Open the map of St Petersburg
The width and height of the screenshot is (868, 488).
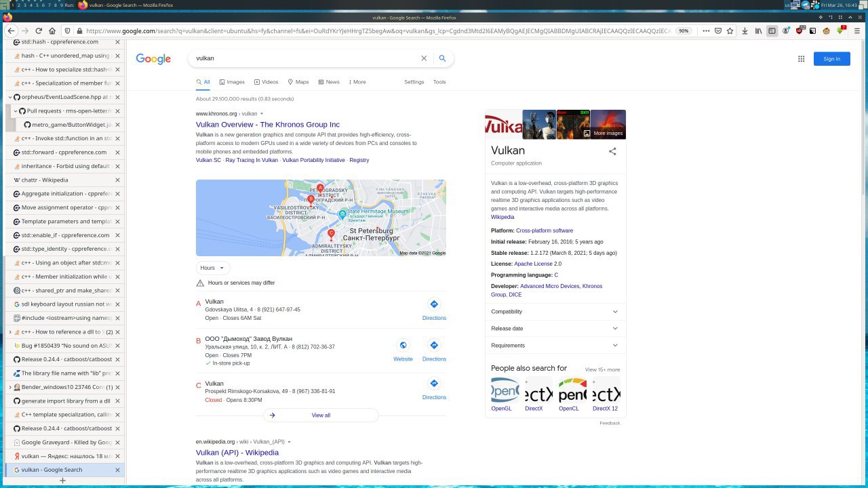[x=321, y=218]
